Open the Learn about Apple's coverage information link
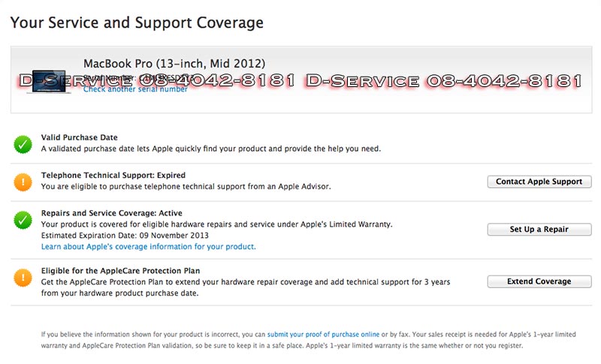The height and width of the screenshot is (364, 601). (x=148, y=246)
